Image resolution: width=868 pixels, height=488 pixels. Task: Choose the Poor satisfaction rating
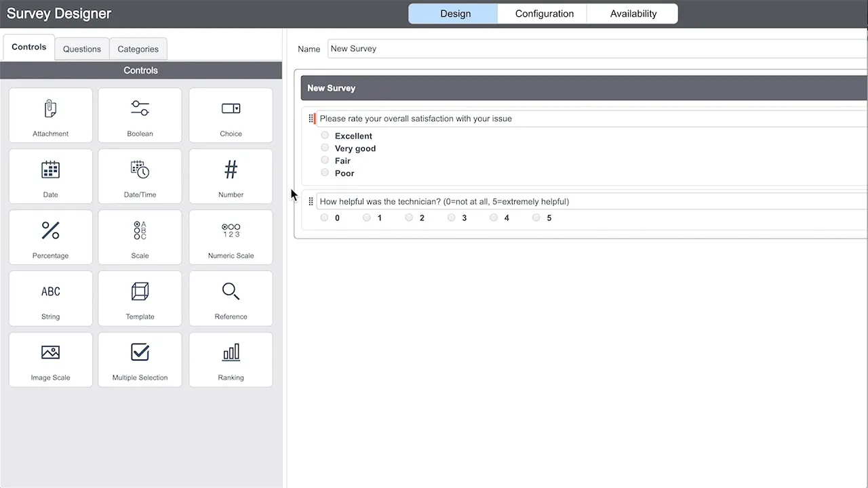tap(325, 172)
